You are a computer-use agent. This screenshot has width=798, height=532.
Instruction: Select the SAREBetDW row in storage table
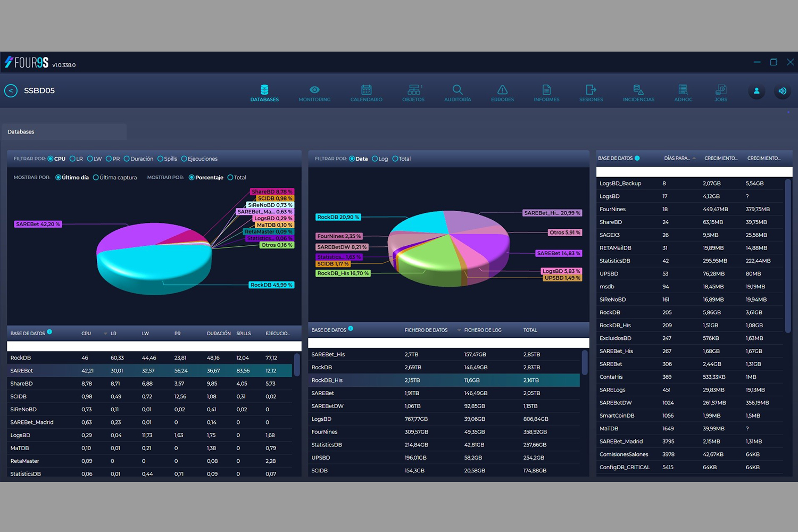(444, 406)
